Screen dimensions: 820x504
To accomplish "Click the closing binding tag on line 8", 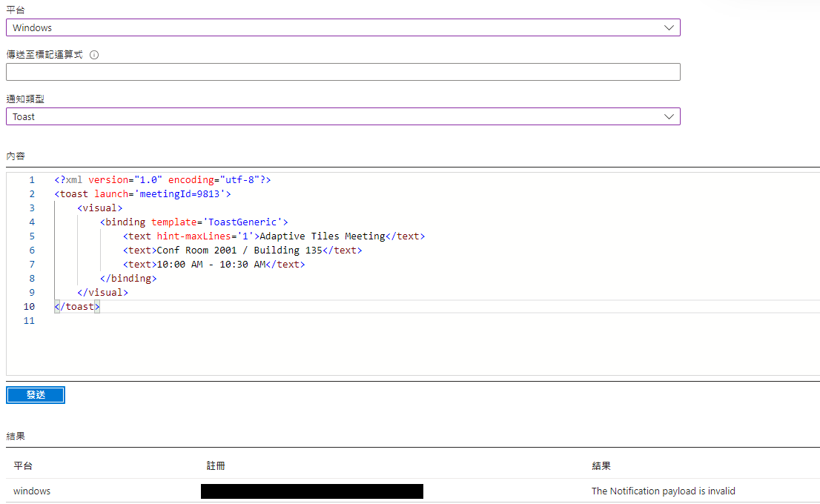I will (128, 279).
